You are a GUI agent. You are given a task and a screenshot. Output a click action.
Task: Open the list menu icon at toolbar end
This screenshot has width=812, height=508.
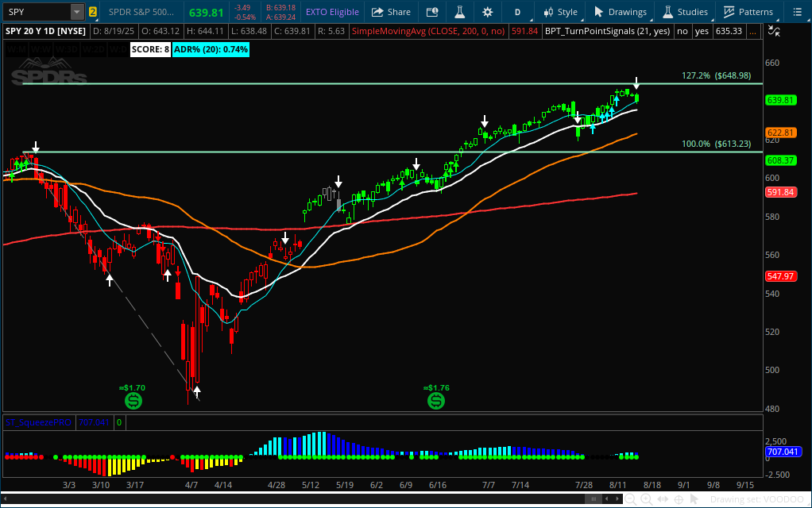(797, 12)
